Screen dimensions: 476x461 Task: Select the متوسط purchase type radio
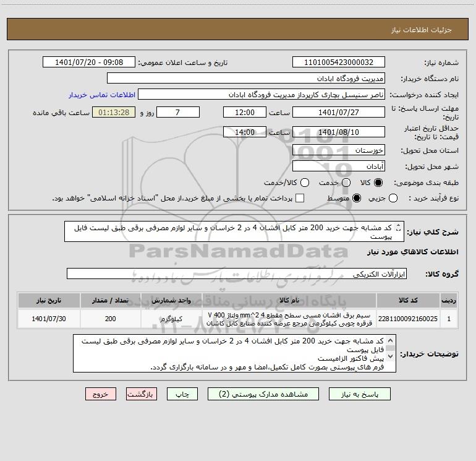click(x=357, y=198)
